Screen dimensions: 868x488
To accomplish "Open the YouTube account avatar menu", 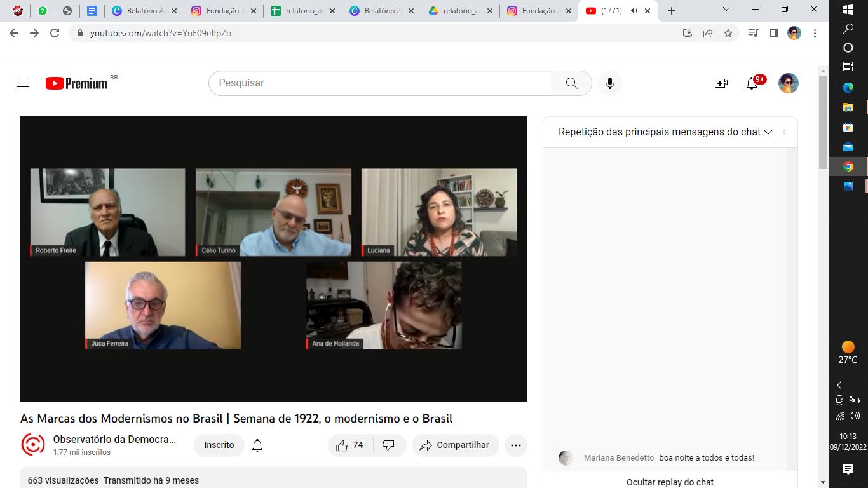I will point(789,83).
